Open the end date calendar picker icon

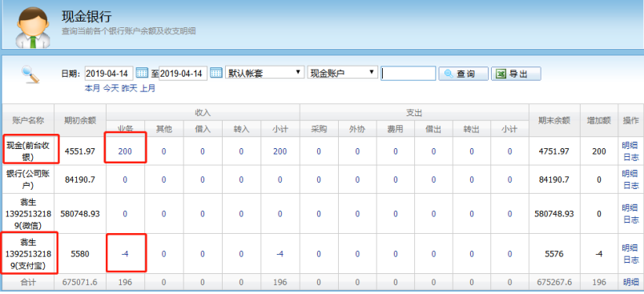(x=216, y=73)
